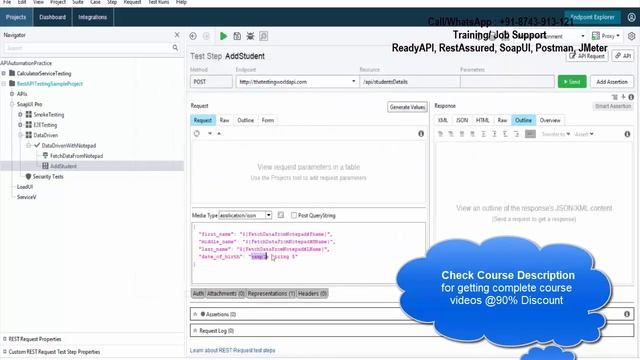640x360 pixels.
Task: Click the Generate Values button
Action: [x=407, y=107]
